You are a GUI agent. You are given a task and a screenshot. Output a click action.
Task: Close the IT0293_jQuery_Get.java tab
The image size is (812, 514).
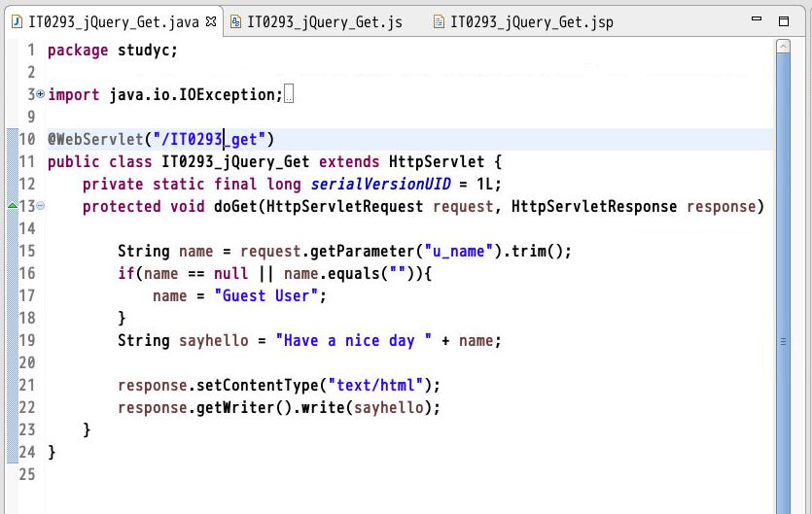[x=211, y=21]
